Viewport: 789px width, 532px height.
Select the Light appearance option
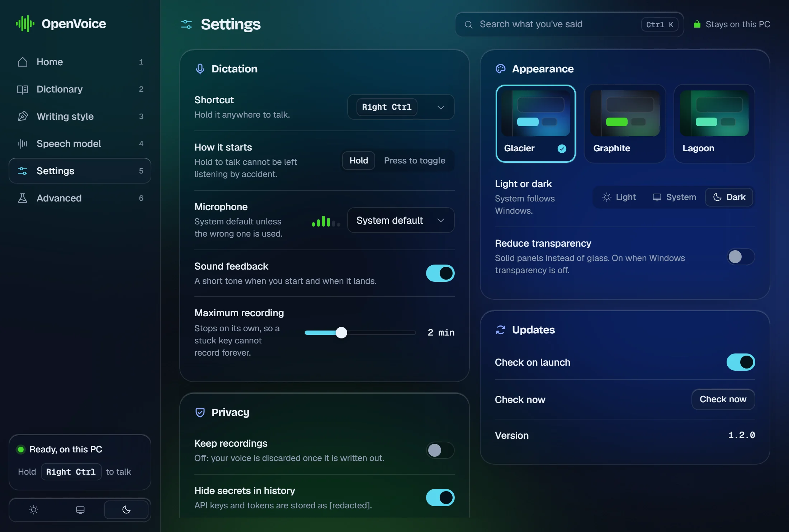click(619, 197)
